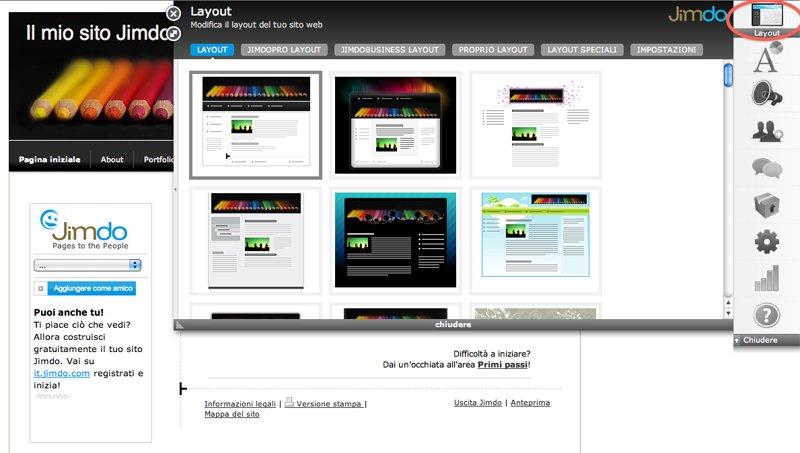Click the printer icon next to Versione stampa
Image resolution: width=800 pixels, height=453 pixels.
click(x=289, y=402)
